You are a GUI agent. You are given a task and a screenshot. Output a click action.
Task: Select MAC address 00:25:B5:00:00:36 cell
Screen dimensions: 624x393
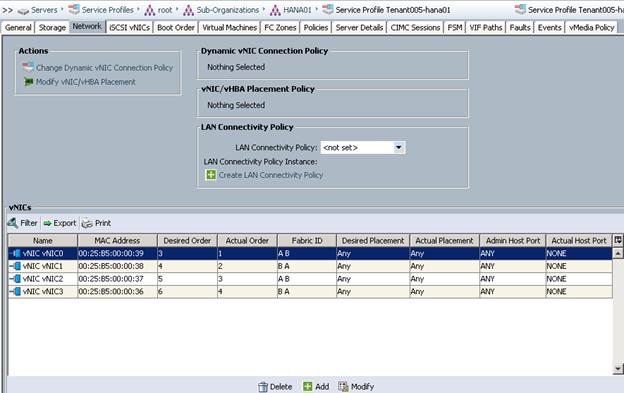pyautogui.click(x=117, y=291)
